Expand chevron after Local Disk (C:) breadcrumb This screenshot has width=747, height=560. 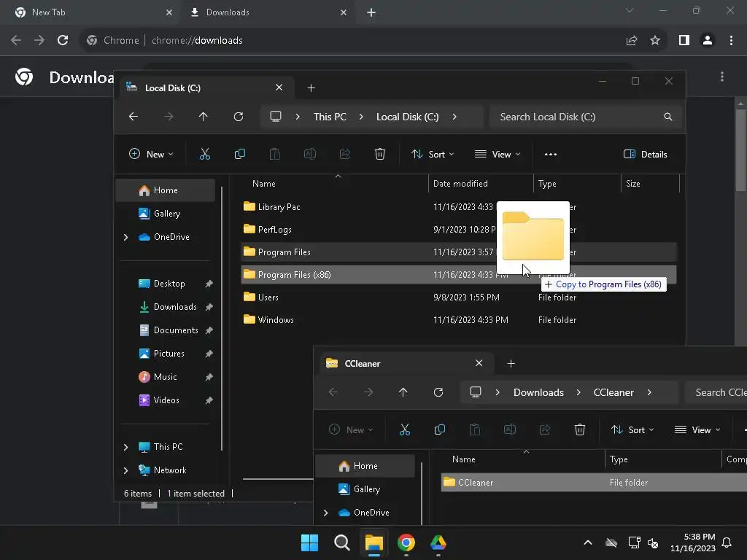(454, 117)
